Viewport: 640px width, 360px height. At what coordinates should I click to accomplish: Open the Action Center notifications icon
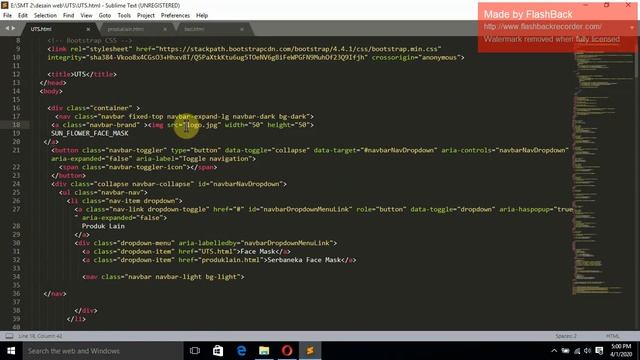599,351
